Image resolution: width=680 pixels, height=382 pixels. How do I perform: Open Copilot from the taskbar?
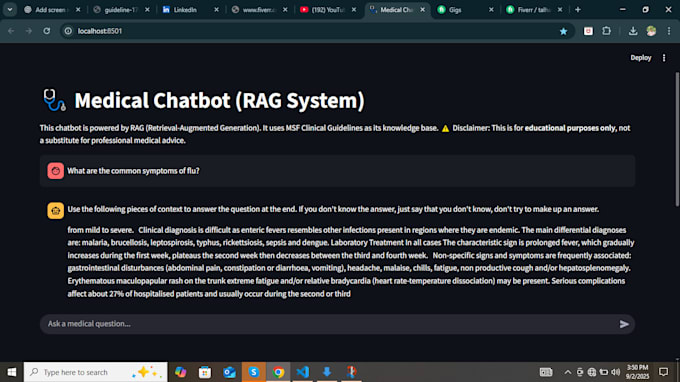[x=180, y=372]
